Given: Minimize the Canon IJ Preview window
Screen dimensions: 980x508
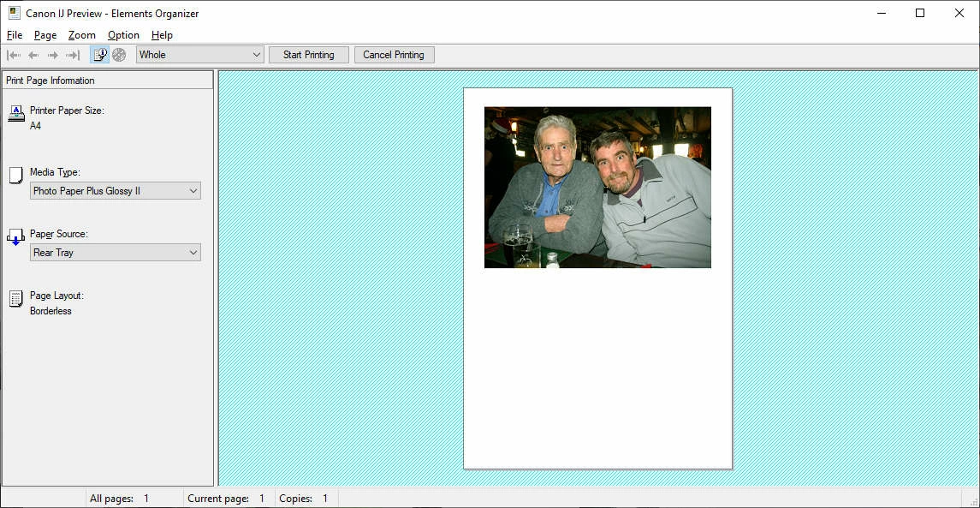Looking at the screenshot, I should pyautogui.click(x=882, y=13).
